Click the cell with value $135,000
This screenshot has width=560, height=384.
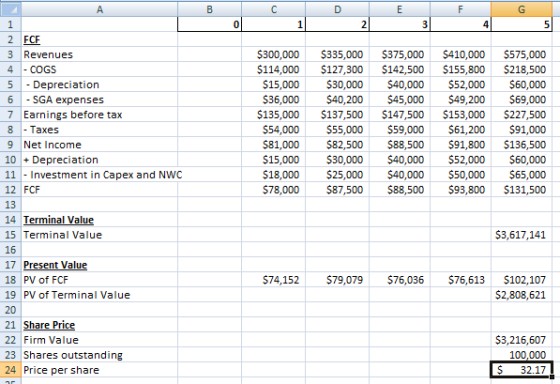(x=274, y=114)
